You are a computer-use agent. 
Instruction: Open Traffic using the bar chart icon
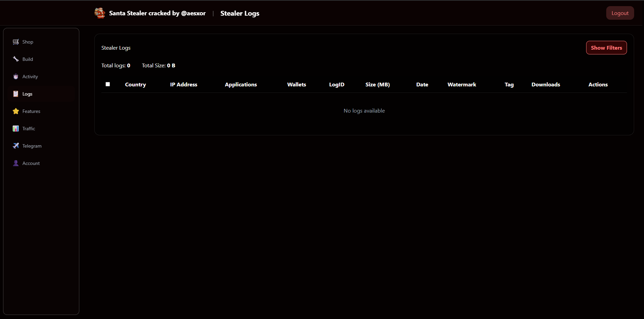tap(16, 129)
